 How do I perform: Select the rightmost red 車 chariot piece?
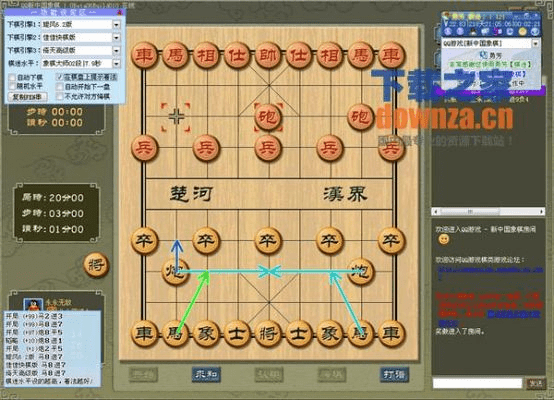(391, 55)
